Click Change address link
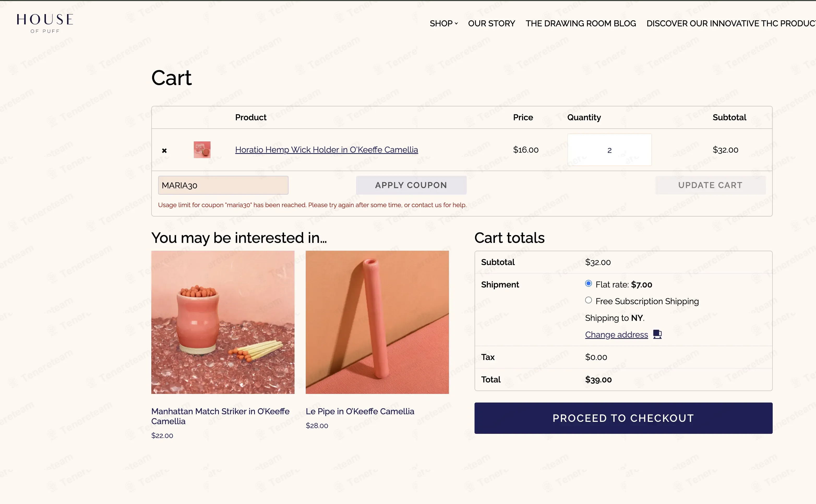This screenshot has width=816, height=504. click(x=616, y=334)
